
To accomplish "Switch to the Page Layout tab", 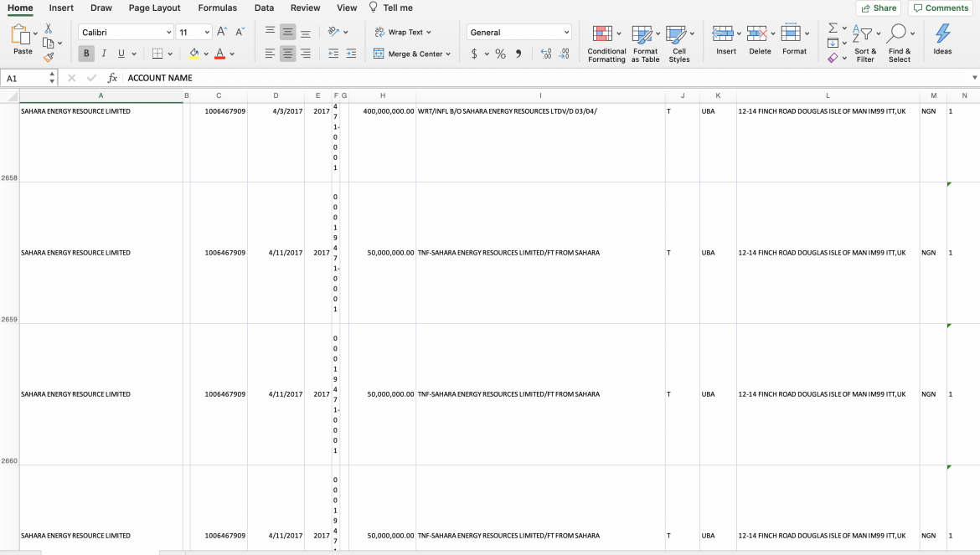I will click(154, 8).
